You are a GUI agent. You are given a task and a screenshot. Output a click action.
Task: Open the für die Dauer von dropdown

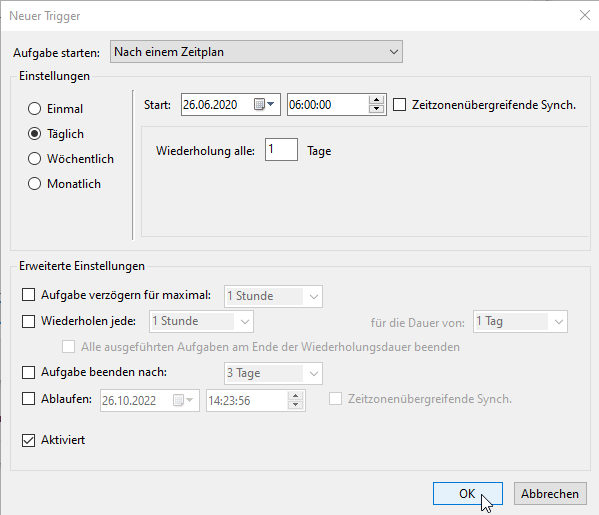point(520,322)
